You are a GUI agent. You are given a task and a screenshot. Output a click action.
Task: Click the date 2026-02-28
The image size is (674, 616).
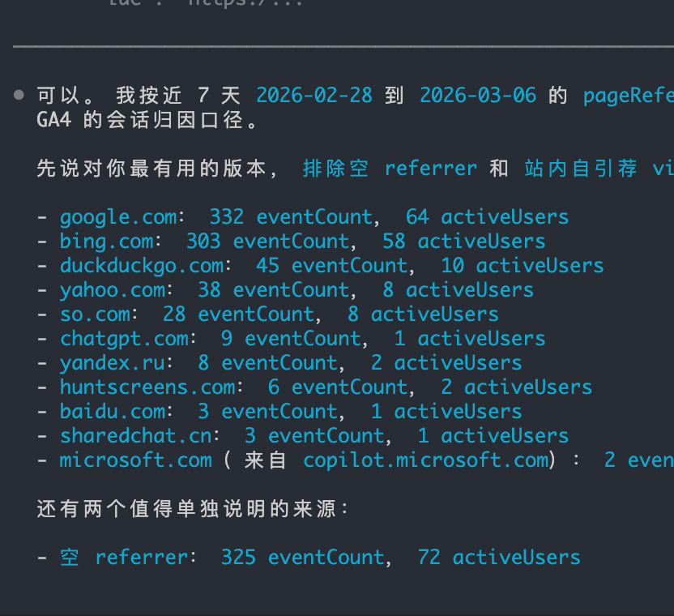(x=314, y=95)
